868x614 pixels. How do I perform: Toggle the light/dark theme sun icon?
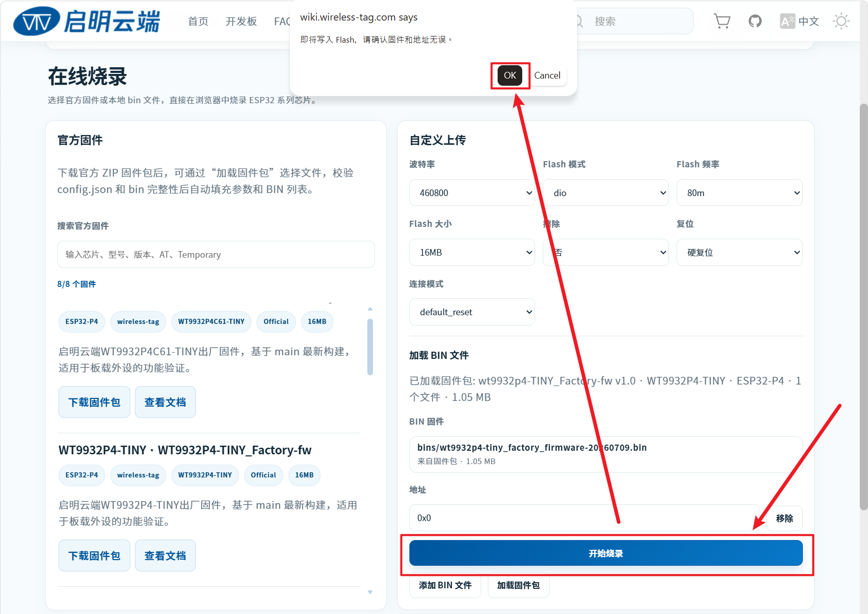click(x=841, y=21)
